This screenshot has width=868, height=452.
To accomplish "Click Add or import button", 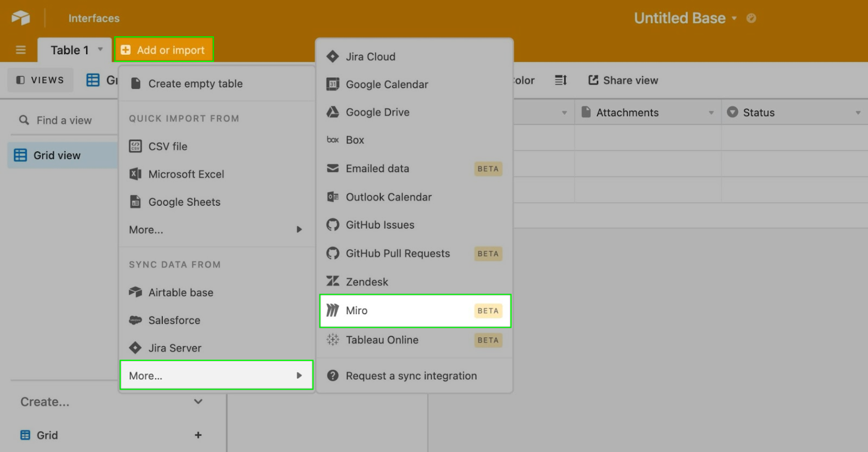I will click(x=164, y=50).
